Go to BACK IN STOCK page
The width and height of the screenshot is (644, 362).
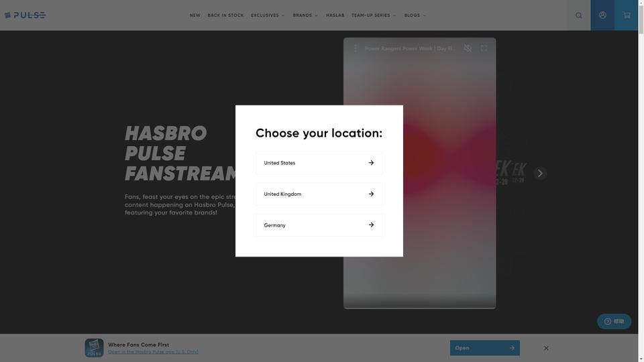225,15
